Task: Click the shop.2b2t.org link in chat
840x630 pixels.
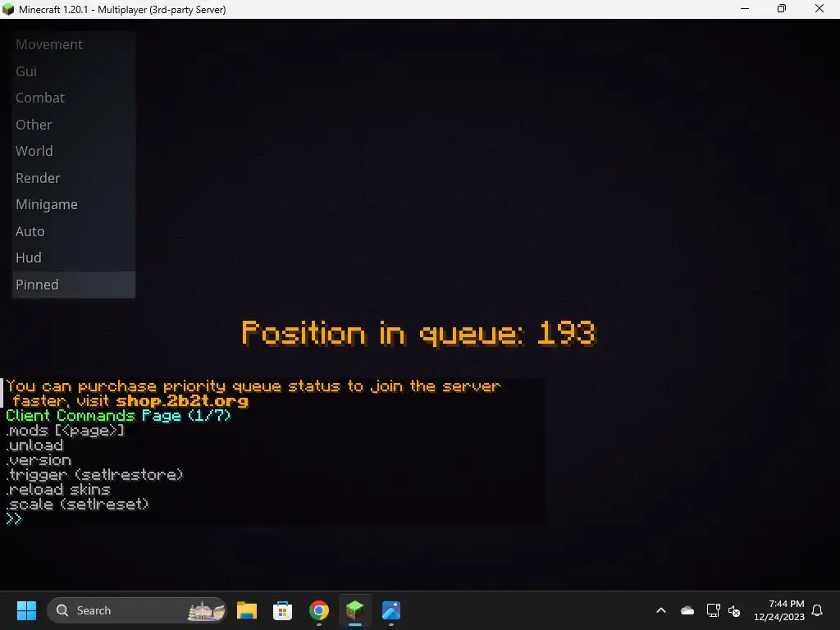Action: [182, 401]
